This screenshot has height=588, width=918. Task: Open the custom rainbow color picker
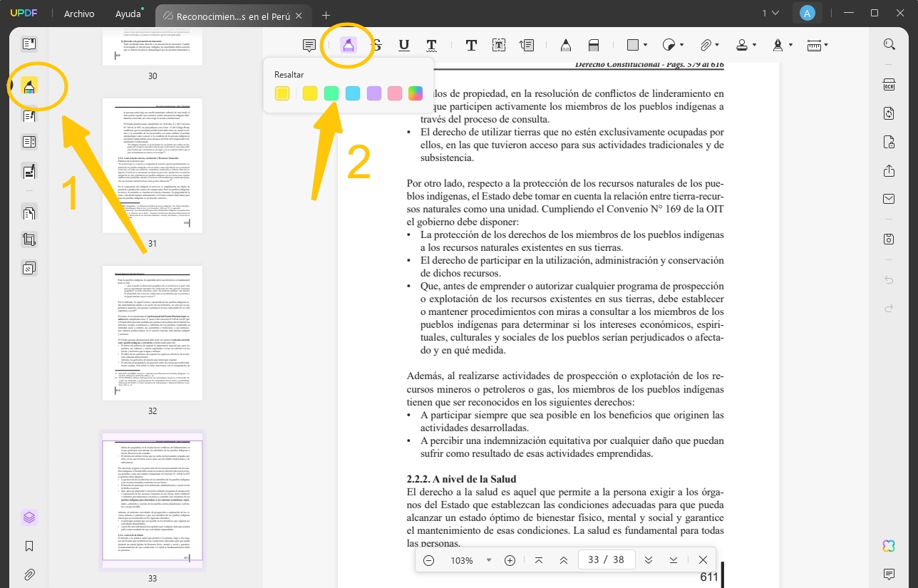pos(416,93)
